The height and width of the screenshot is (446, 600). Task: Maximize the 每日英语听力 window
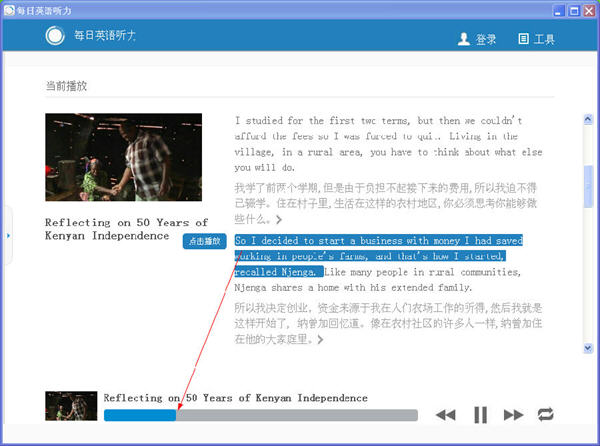click(574, 11)
